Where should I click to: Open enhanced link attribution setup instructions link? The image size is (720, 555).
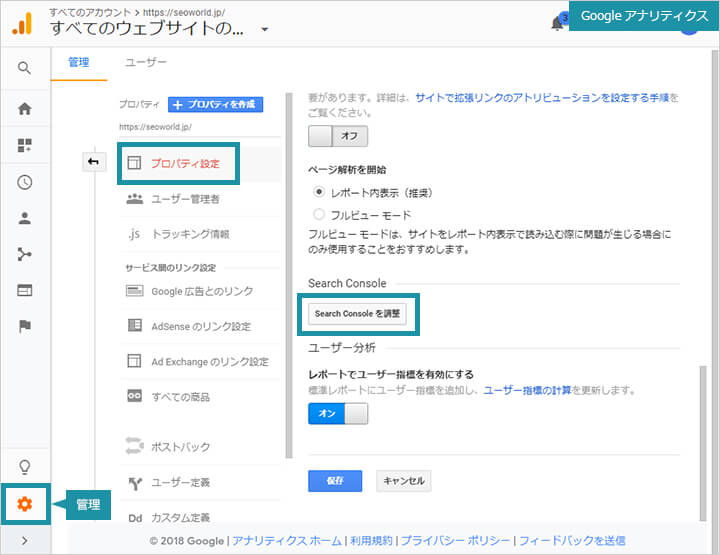[x=542, y=98]
